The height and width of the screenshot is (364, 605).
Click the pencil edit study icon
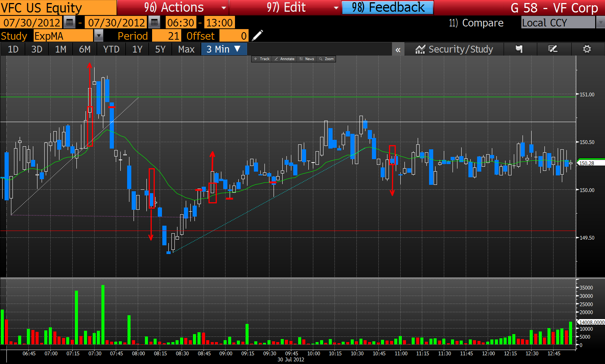257,36
